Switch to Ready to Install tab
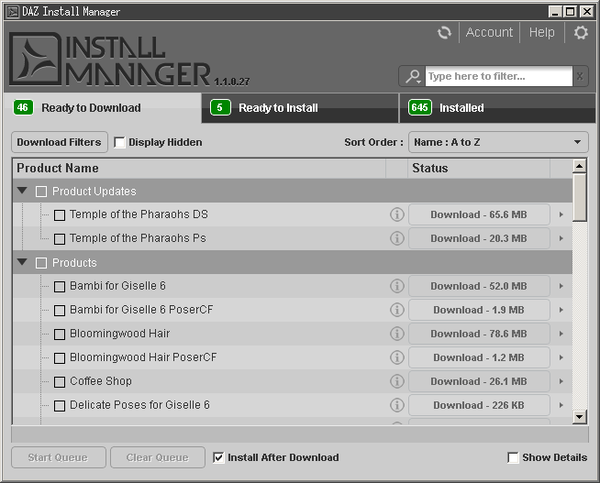Screen dimensions: 600x483 [300, 108]
